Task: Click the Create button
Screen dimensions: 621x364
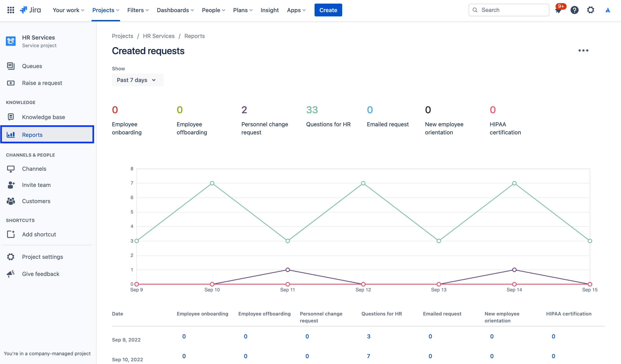Action: [x=328, y=10]
